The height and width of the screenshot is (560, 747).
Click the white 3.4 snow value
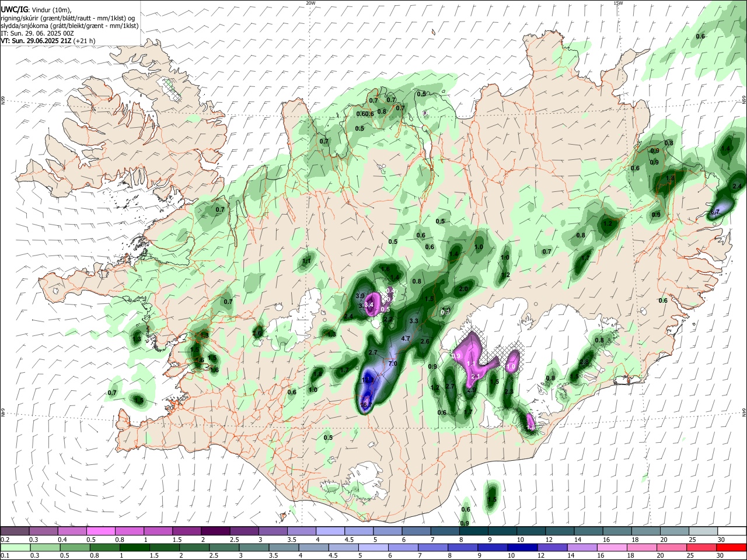tap(369, 304)
